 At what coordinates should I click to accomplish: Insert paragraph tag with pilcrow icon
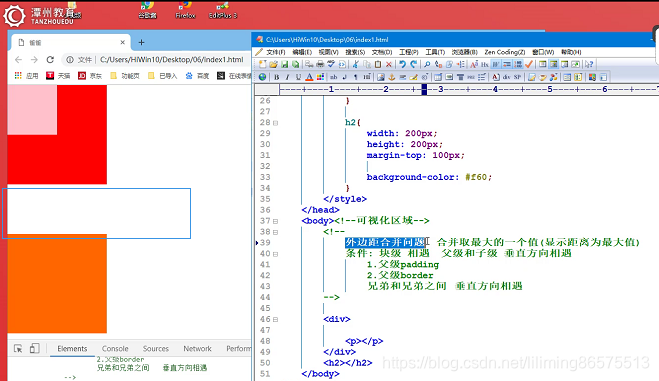click(356, 77)
